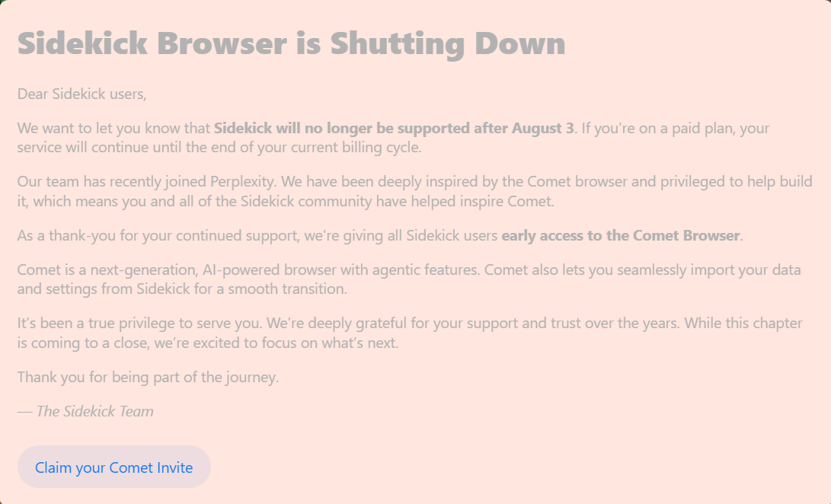Click the word Shutting in the heading
Viewport: 831px width, 504px height.
pos(398,44)
